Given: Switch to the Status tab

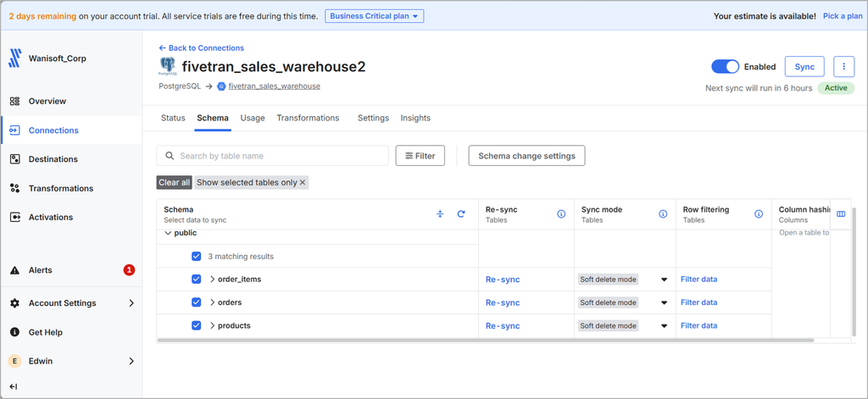Looking at the screenshot, I should pyautogui.click(x=173, y=118).
